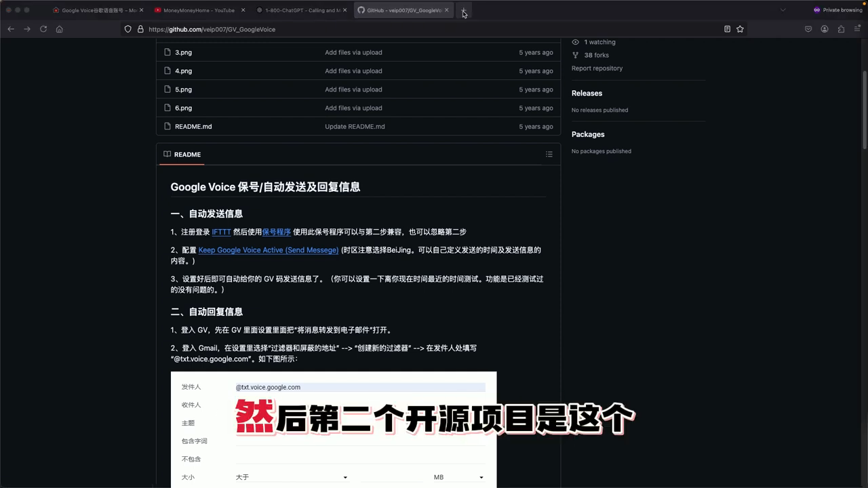Open the 38 forks link
The width and height of the screenshot is (868, 488).
[x=597, y=55]
